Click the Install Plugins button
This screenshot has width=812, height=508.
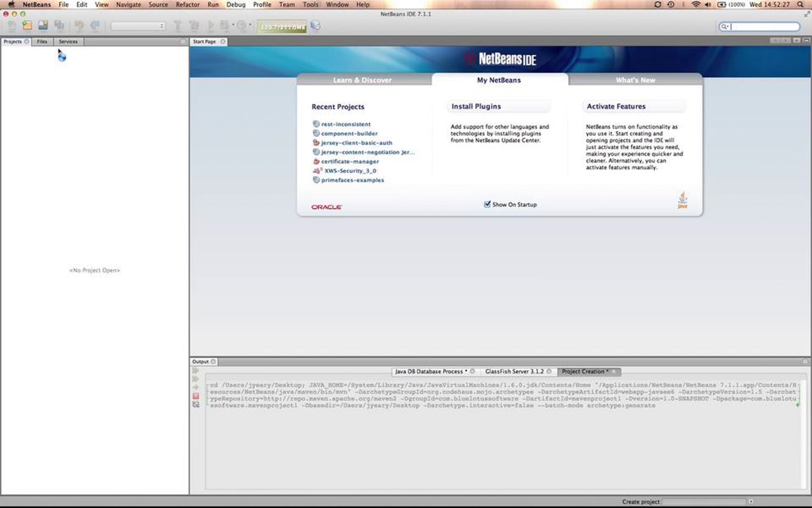coord(476,106)
